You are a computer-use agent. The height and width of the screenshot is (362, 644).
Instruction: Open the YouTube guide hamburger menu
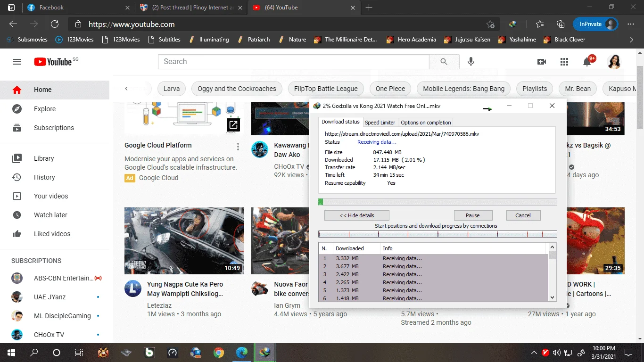click(17, 62)
